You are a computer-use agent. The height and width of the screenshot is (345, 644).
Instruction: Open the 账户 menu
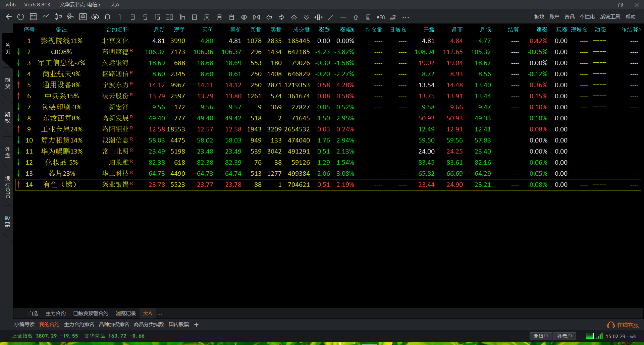pos(554,17)
